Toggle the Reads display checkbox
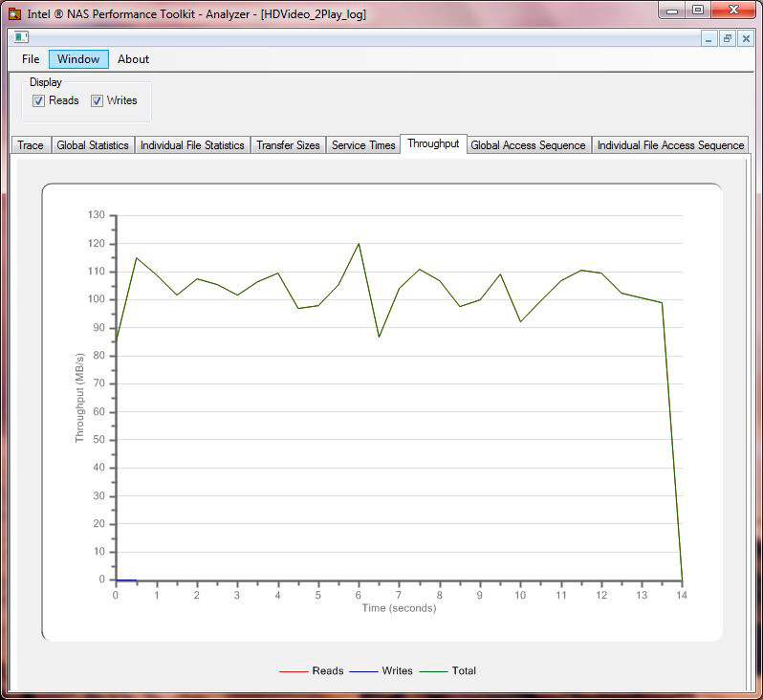Screen dimensions: 763x700 (x=38, y=100)
